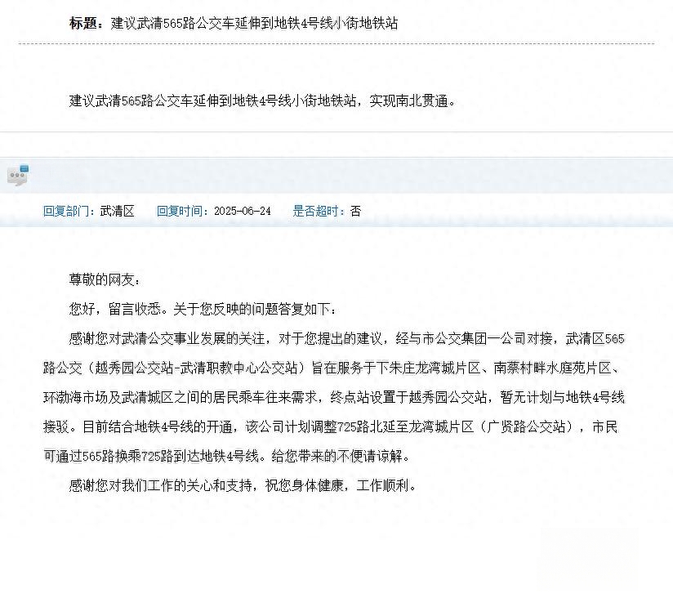
Task: Click the 武清区 department value
Action: point(117,211)
